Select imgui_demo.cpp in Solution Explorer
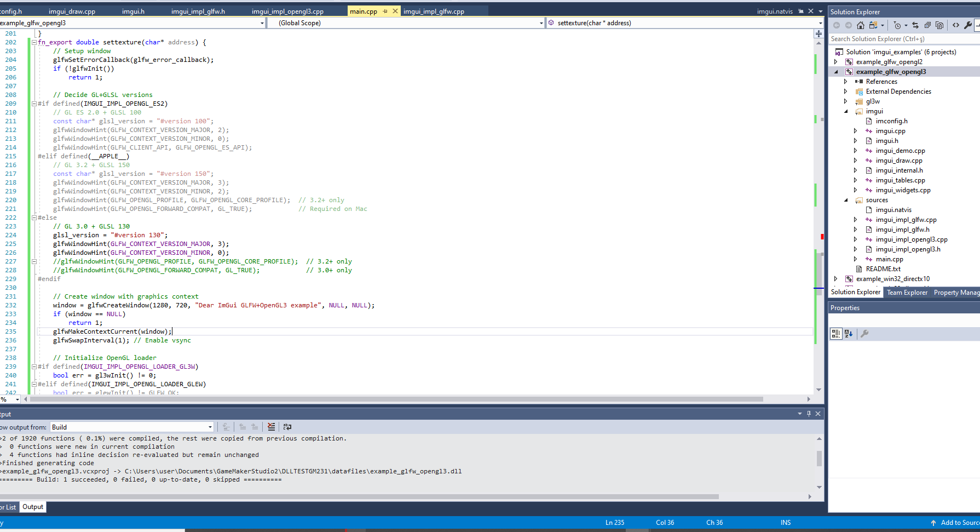Image resolution: width=980 pixels, height=532 pixels. [900, 151]
